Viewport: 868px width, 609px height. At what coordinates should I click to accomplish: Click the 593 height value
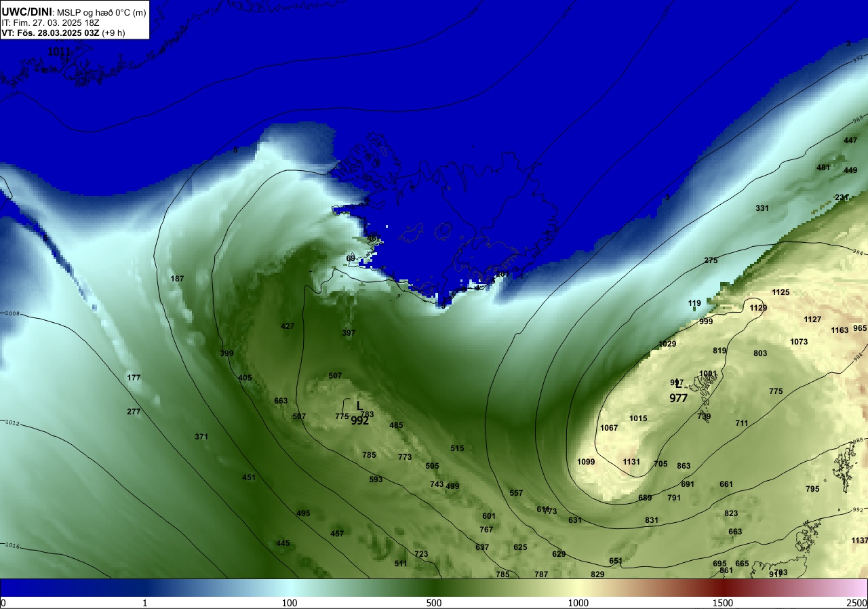click(376, 479)
